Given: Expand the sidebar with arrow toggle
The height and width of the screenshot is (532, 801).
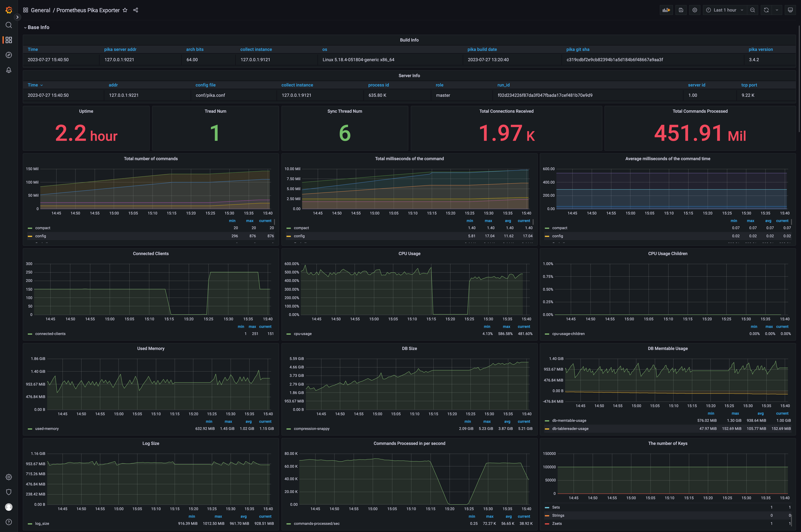Looking at the screenshot, I should [x=17, y=17].
